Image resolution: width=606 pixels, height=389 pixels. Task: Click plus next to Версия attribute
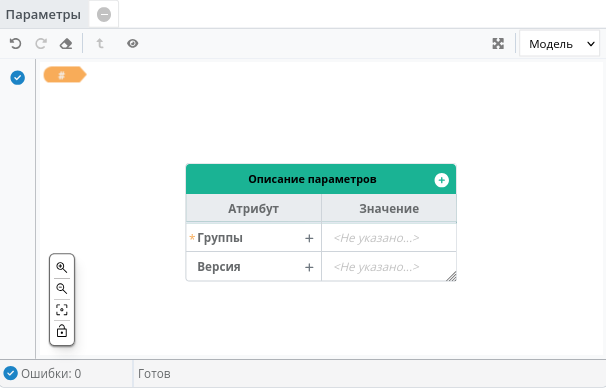pos(309,267)
